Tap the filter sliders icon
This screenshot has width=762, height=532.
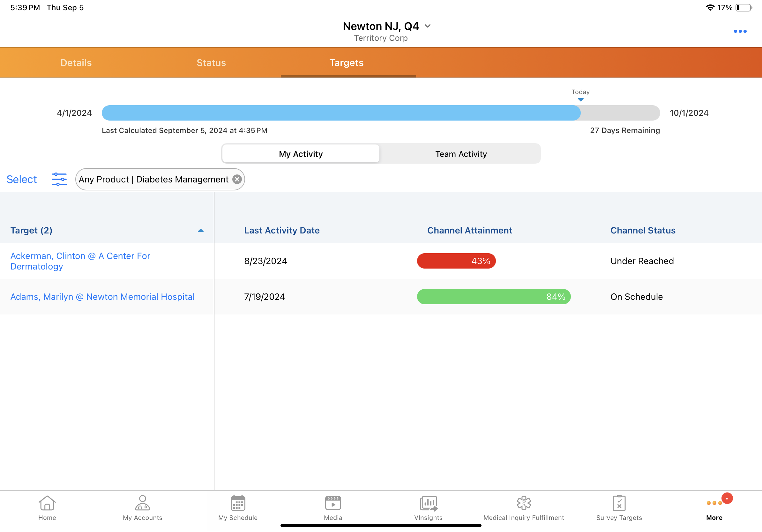click(59, 179)
